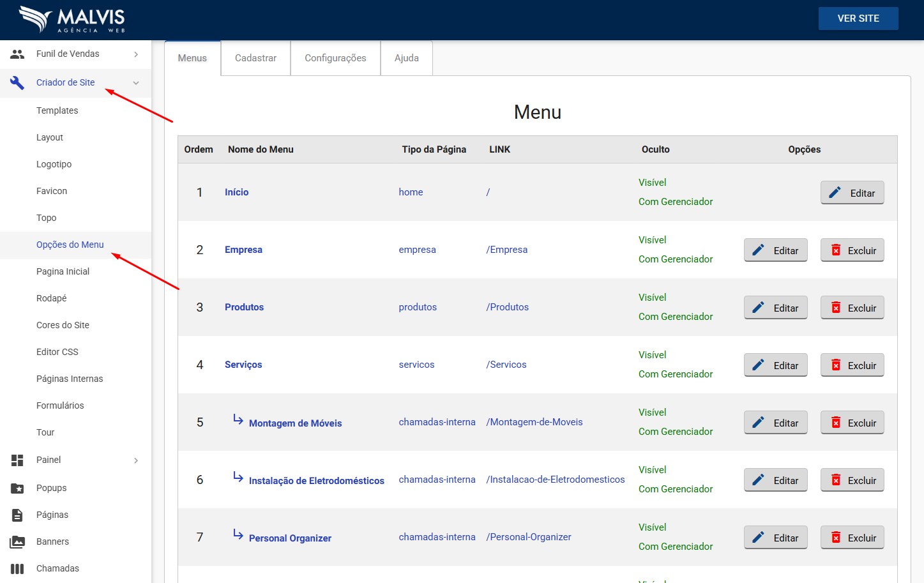Screen dimensions: 924x583
Task: Open the Montagem de Móveis menu link
Action: [x=295, y=423]
